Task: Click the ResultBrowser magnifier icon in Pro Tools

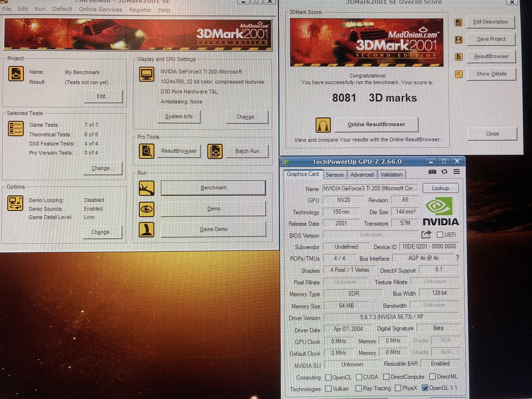Action: [x=147, y=151]
